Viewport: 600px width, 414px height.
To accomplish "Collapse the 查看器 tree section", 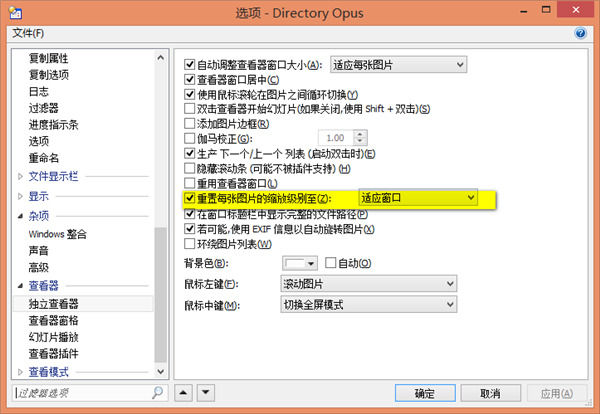I will pyautogui.click(x=20, y=286).
